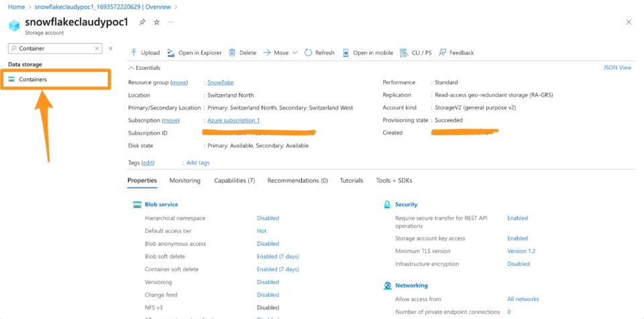Viewport: 644px width, 319px height.
Task: Click the Azure subscription 1 link
Action: pyautogui.click(x=233, y=120)
